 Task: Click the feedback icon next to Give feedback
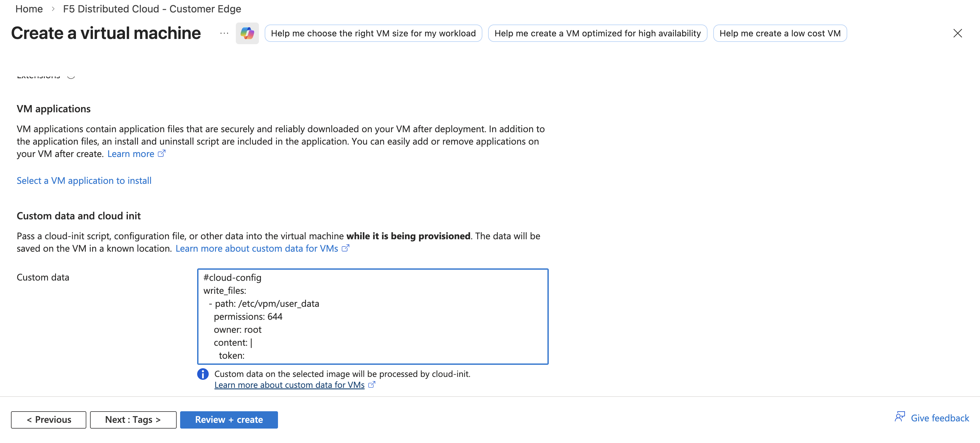[900, 417]
